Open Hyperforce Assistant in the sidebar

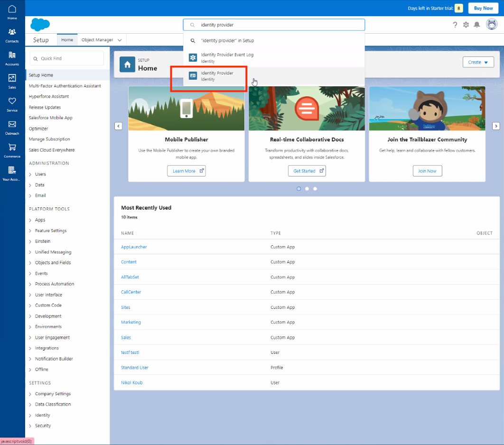[49, 96]
